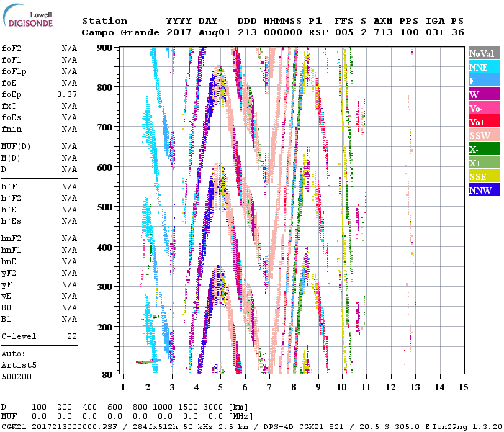Click the purple W legend entry
This screenshot has width=504, height=432.
(482, 94)
